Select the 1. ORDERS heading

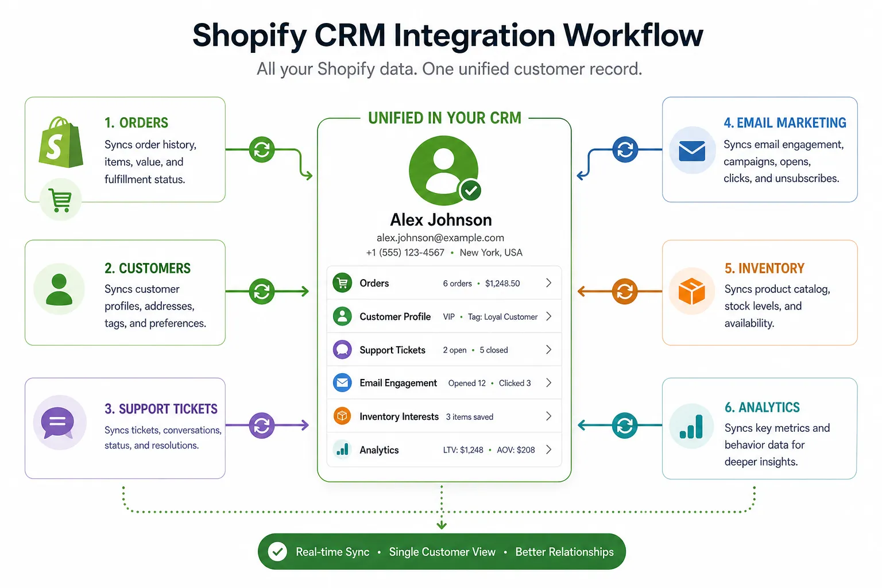point(136,123)
